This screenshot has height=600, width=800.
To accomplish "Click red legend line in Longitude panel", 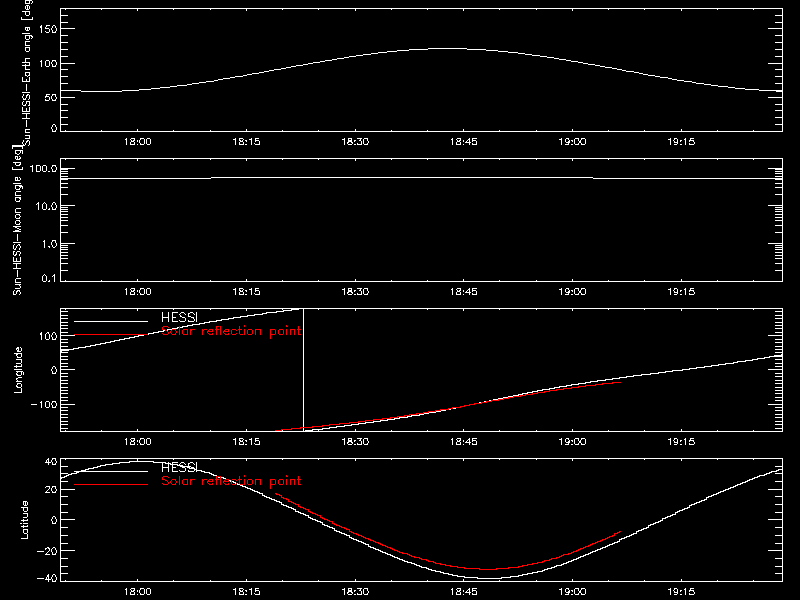I will 111,335.
